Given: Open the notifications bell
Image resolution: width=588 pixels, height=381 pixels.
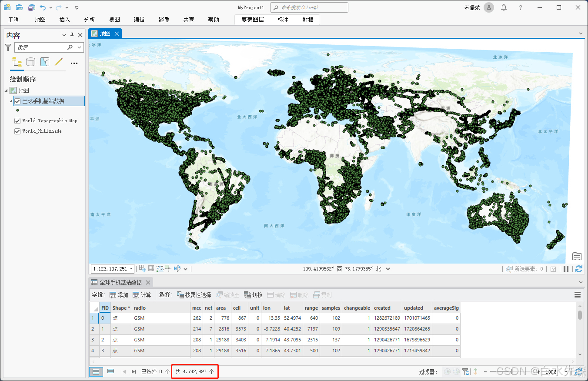Looking at the screenshot, I should [504, 7].
